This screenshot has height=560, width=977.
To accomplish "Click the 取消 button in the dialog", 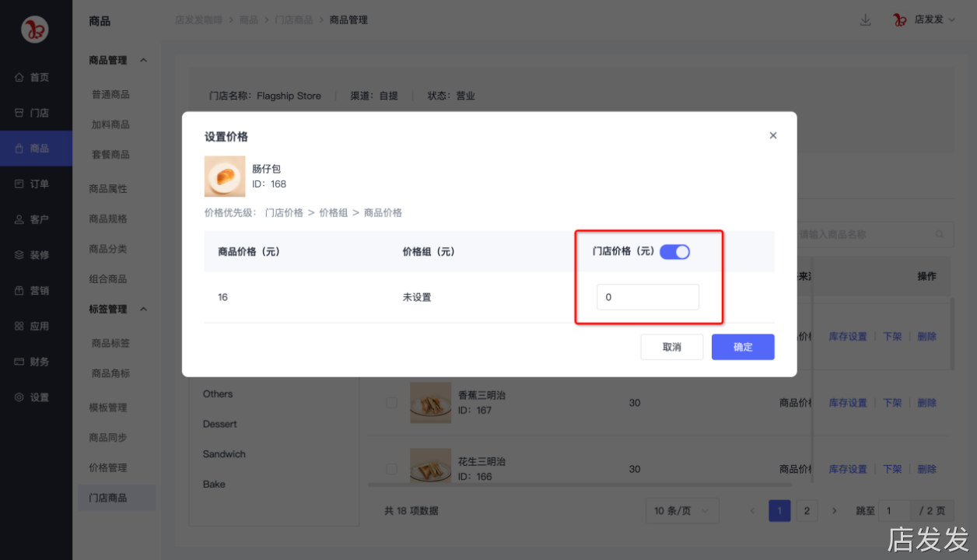I will click(x=672, y=347).
